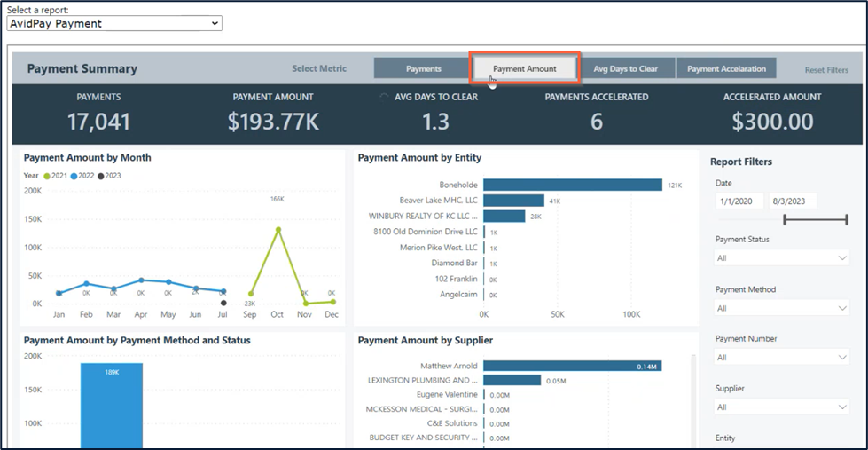868x450 pixels.
Task: Click the right handle of date slider
Action: (x=847, y=220)
